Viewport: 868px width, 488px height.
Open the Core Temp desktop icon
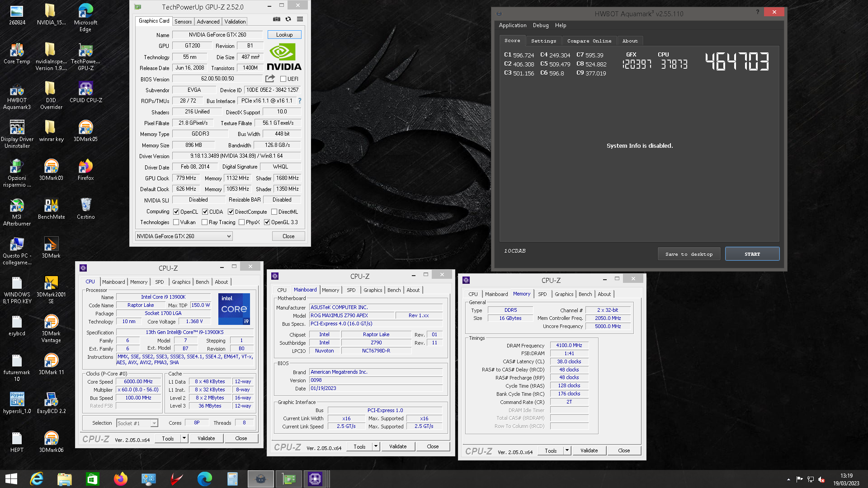[x=17, y=54]
